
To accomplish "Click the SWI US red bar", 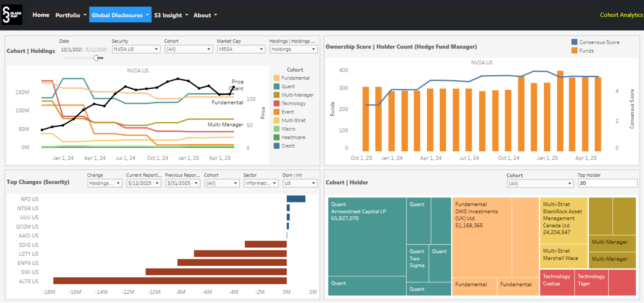I will pos(216,272).
